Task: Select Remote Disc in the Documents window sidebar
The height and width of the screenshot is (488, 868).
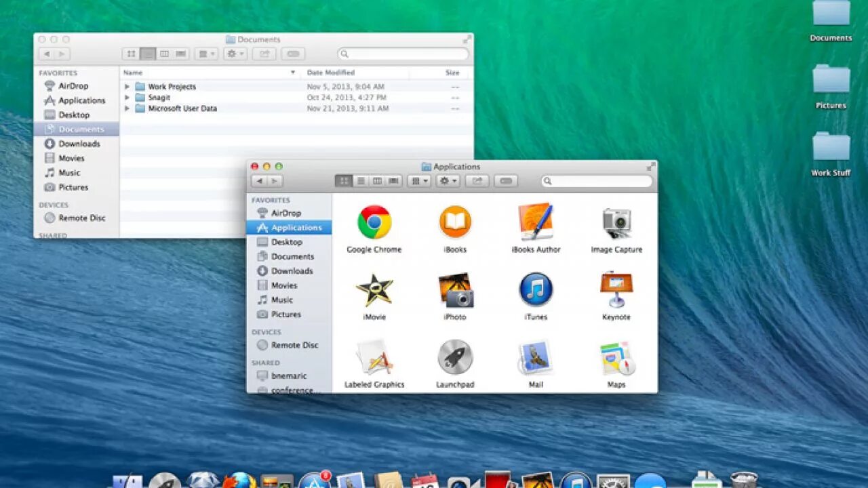Action: pos(81,218)
